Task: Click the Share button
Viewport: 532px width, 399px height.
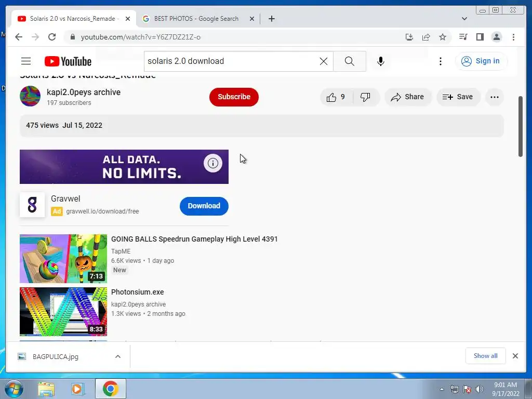Action: [408, 97]
